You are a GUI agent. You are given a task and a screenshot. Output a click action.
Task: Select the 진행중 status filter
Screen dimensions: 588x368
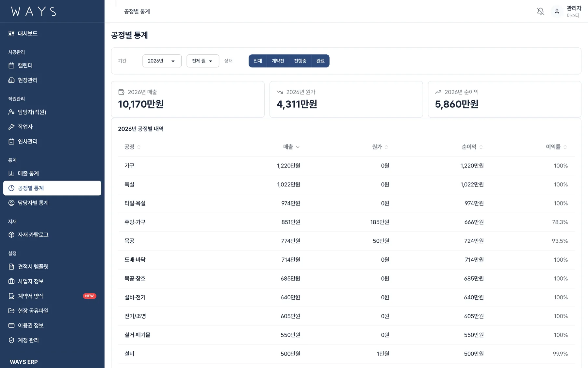point(300,61)
